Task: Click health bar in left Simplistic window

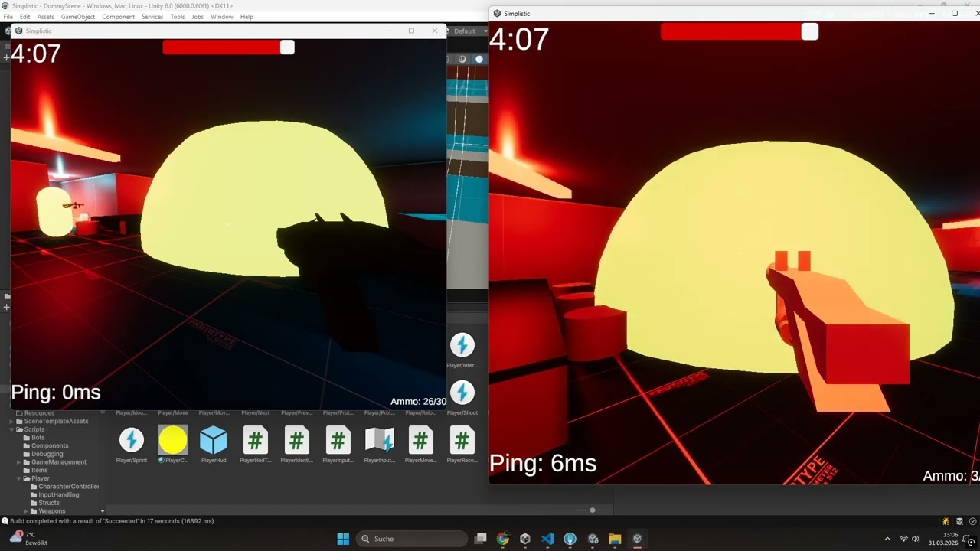Action: pyautogui.click(x=228, y=47)
